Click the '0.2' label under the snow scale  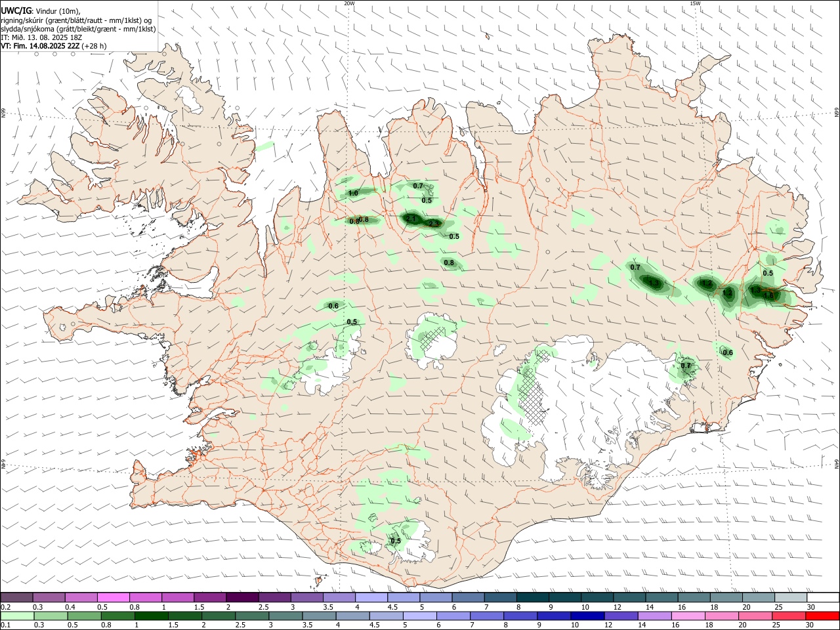click(x=5, y=607)
